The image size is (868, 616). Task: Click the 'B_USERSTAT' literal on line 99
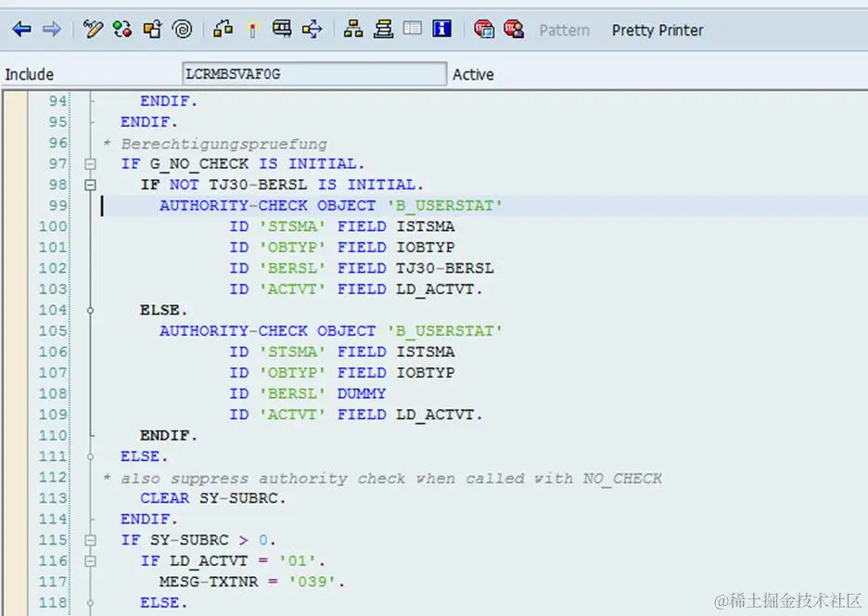pyautogui.click(x=445, y=206)
